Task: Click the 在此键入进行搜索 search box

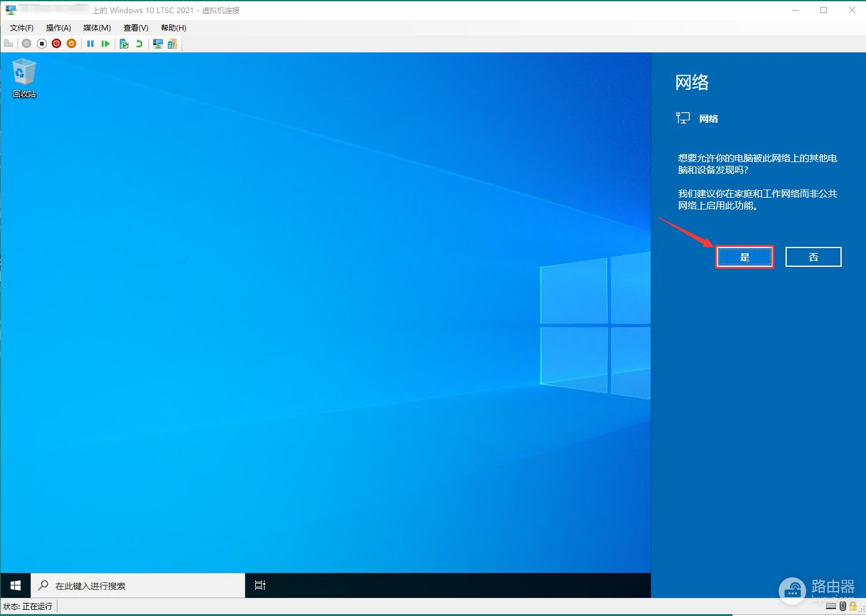Action: coord(137,585)
